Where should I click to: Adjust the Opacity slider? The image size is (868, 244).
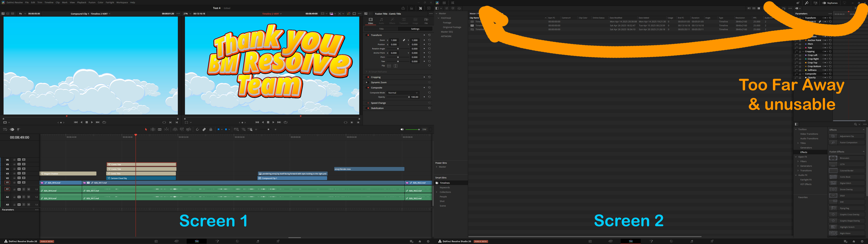399,97
